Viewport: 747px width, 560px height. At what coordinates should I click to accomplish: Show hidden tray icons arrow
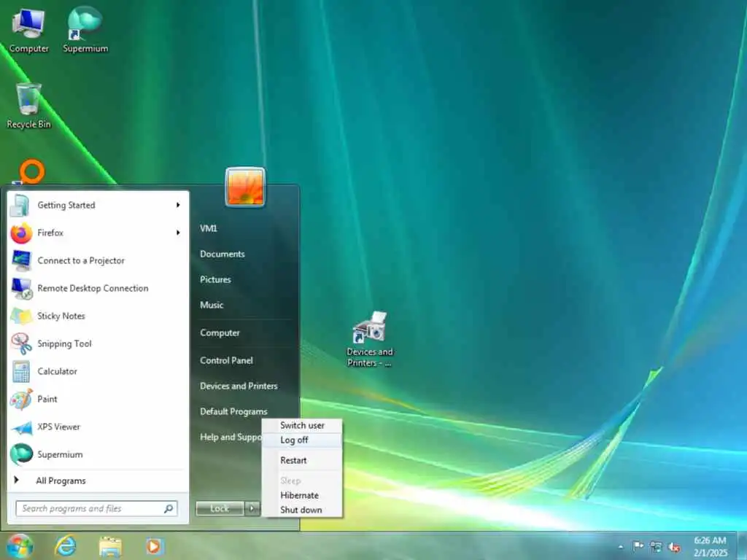click(621, 547)
